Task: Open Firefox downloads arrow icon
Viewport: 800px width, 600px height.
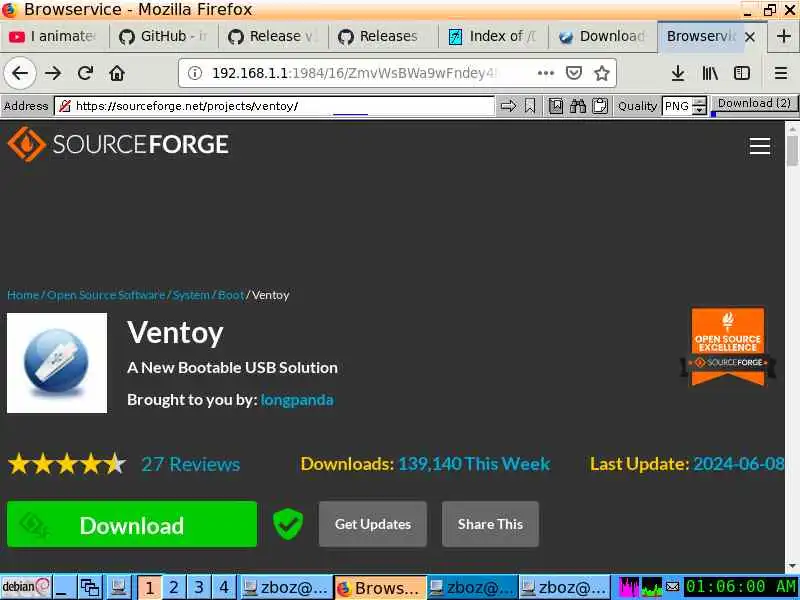Action: [x=678, y=73]
